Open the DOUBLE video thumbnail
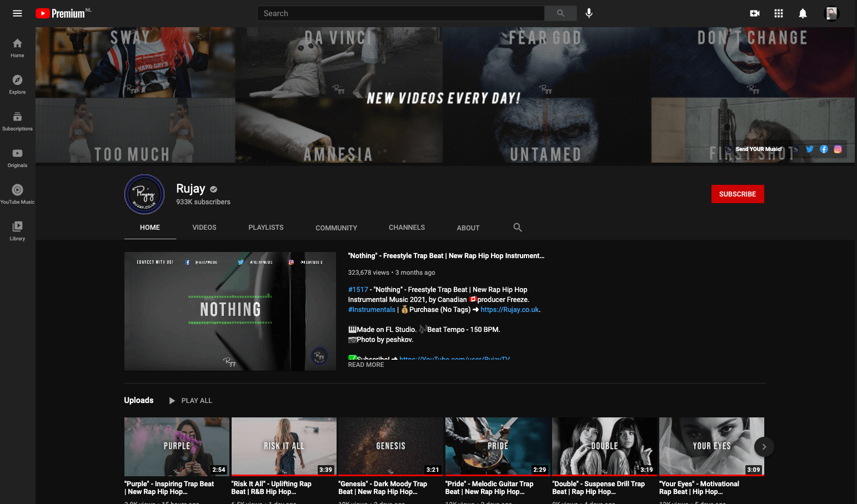Image resolution: width=857 pixels, height=504 pixels. (605, 447)
